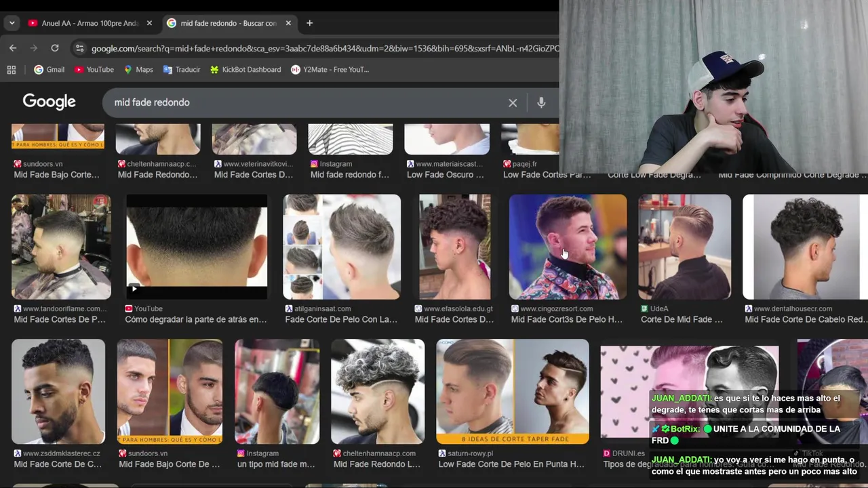This screenshot has width=868, height=488.
Task: Open the sundoors two-men fade image
Action: (170, 392)
